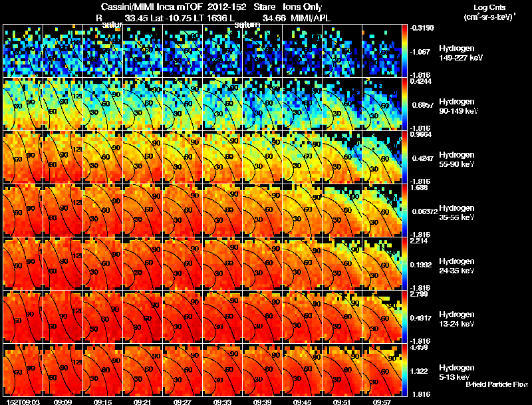The width and height of the screenshot is (532, 405).
Task: Click the '4.459' scale value
Action: (419, 347)
